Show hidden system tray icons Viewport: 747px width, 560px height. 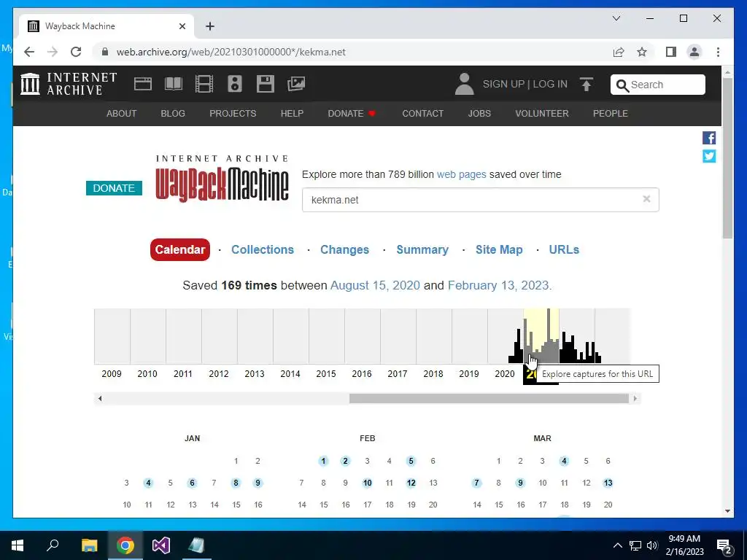pyautogui.click(x=617, y=545)
